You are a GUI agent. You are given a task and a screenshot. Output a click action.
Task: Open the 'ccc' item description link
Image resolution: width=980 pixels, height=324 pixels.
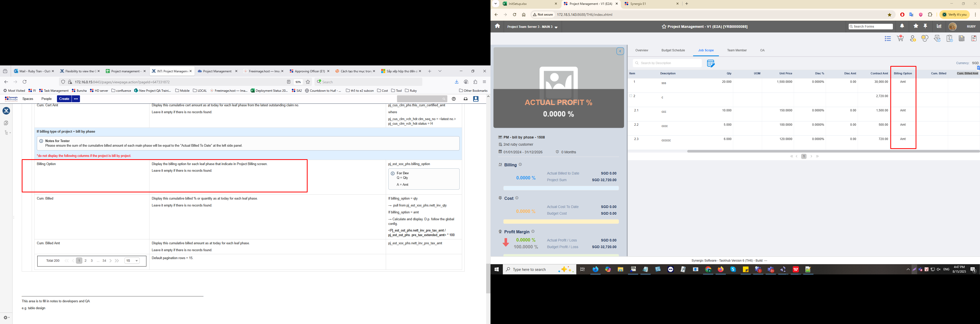(663, 112)
